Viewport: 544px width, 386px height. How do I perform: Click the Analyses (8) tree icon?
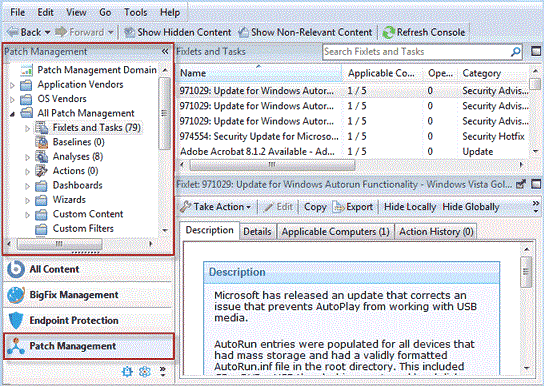coord(42,156)
